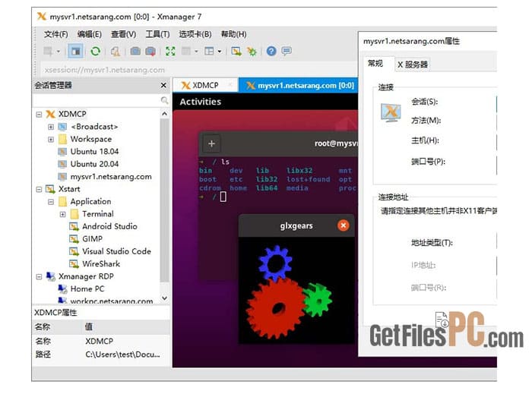532x397 pixels.
Task: Select the Workspace folder
Action: point(91,139)
